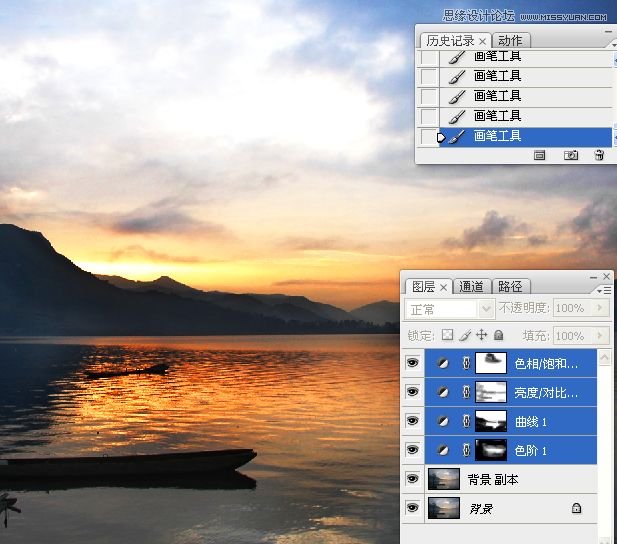This screenshot has height=544, width=617.
Task: Hide the 背景 layer
Action: tap(412, 508)
